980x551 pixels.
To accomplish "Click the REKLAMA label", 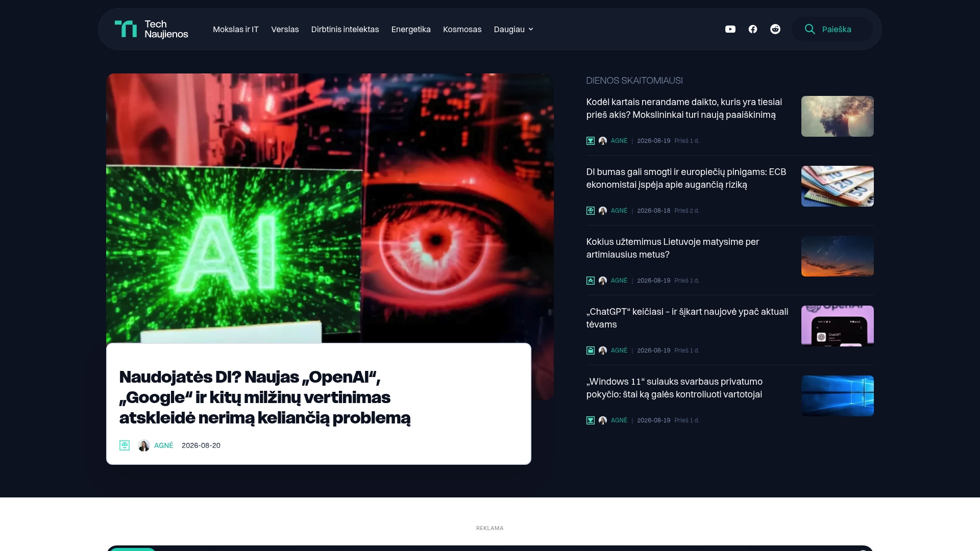I will [x=490, y=528].
